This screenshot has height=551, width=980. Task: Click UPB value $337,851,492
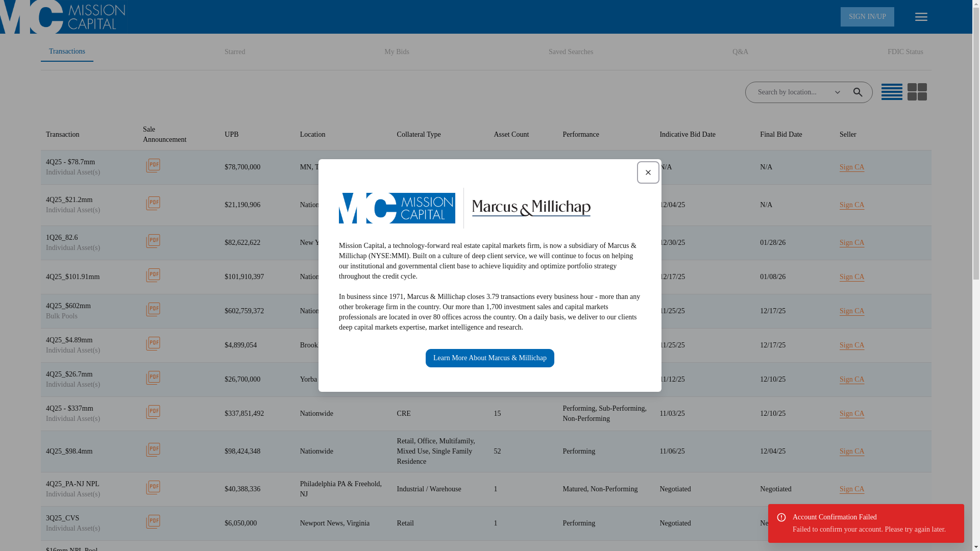coord(244,414)
